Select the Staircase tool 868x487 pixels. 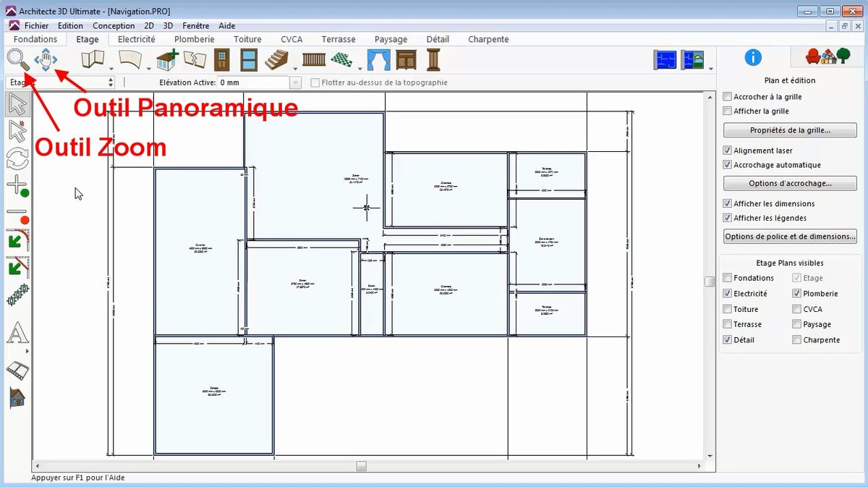coord(276,59)
